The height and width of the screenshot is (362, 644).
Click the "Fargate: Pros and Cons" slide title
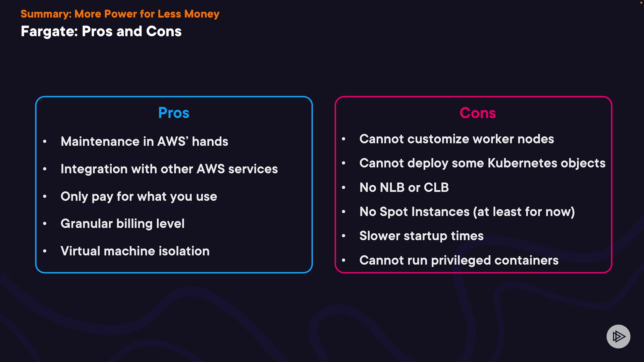(x=101, y=32)
